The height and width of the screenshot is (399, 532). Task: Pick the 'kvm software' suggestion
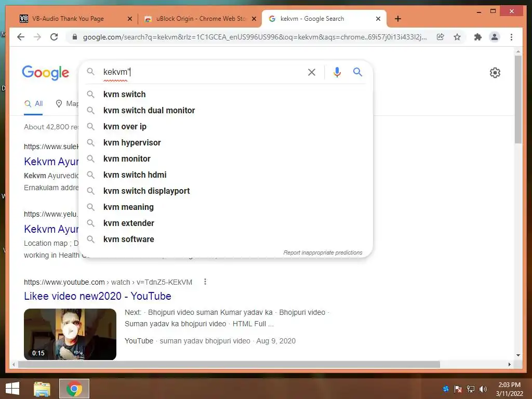[x=225, y=239]
